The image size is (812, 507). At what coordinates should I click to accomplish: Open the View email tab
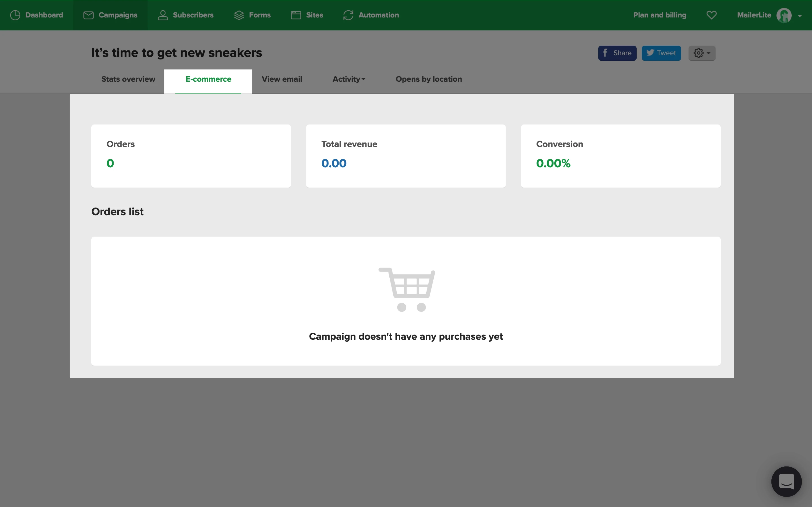click(281, 79)
